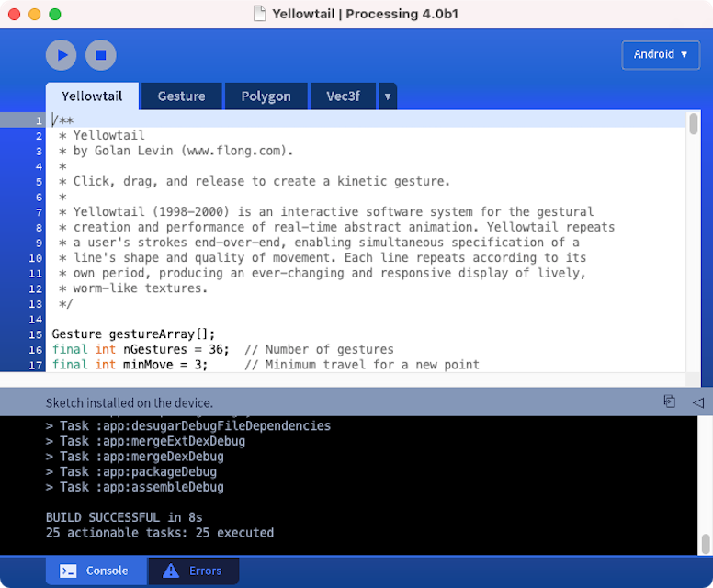Screen dimensions: 713x588
Task: Click line 10 "line's shape and quality" comment
Action: tap(323, 258)
